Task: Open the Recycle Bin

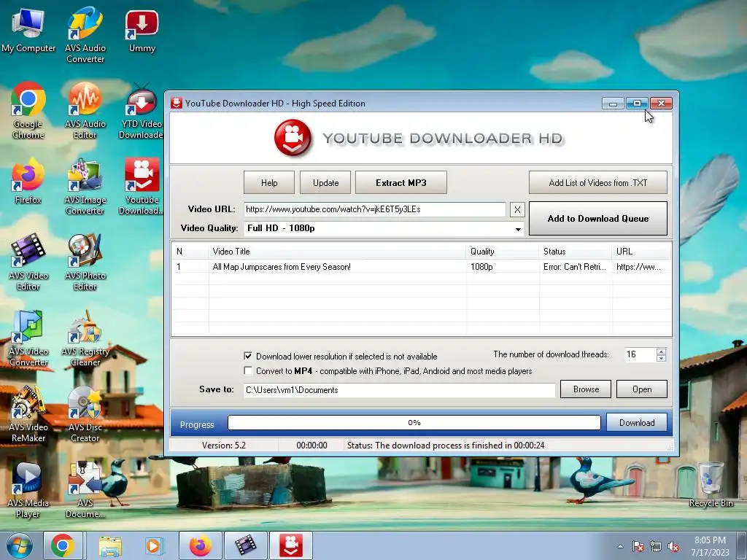Action: (x=711, y=485)
